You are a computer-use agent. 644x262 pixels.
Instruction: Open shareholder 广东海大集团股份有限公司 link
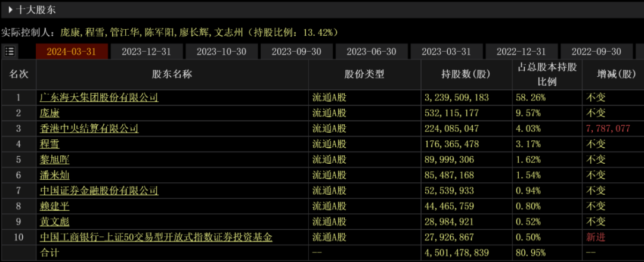(x=99, y=98)
